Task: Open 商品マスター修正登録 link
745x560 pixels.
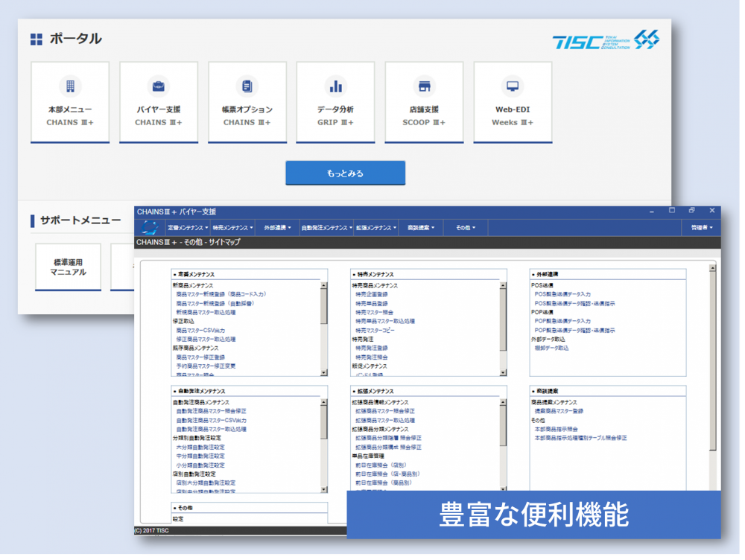Action: tap(200, 357)
